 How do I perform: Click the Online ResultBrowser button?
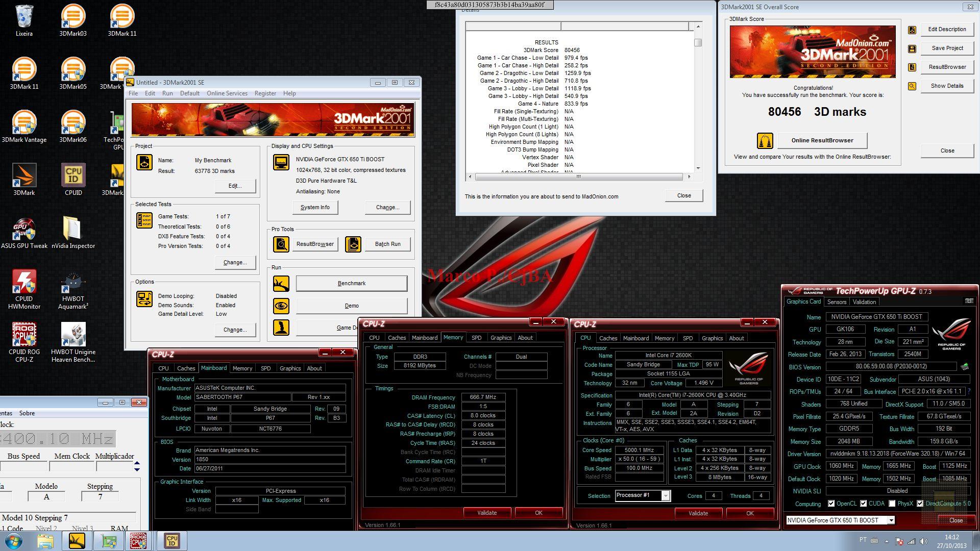click(822, 141)
